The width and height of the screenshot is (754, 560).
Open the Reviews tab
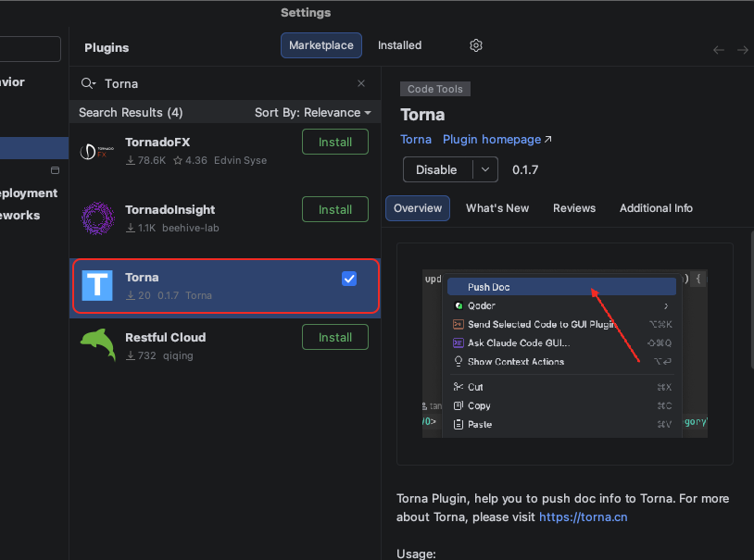[574, 208]
